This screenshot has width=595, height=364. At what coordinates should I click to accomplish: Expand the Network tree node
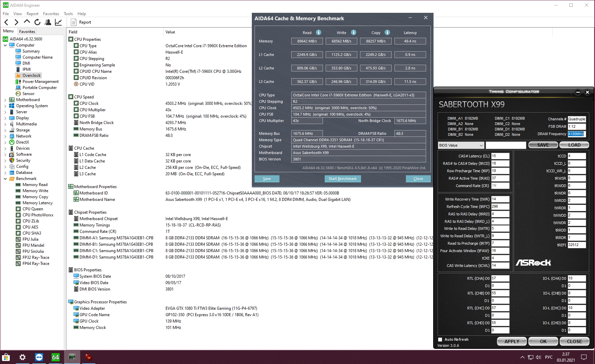pos(5,136)
